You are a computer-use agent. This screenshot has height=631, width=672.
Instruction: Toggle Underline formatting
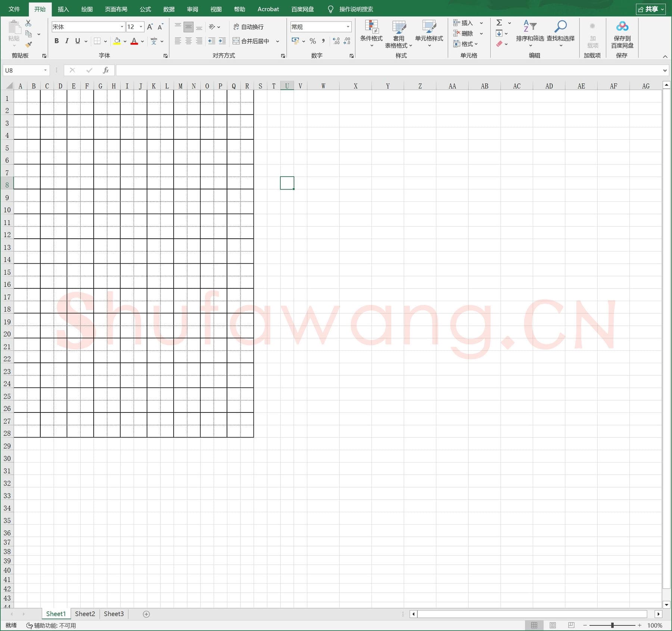coord(78,41)
